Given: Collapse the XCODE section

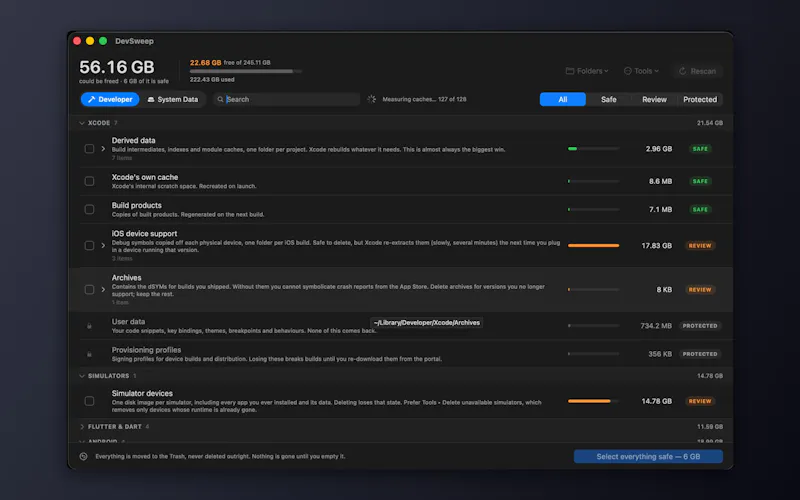Looking at the screenshot, I should point(82,123).
